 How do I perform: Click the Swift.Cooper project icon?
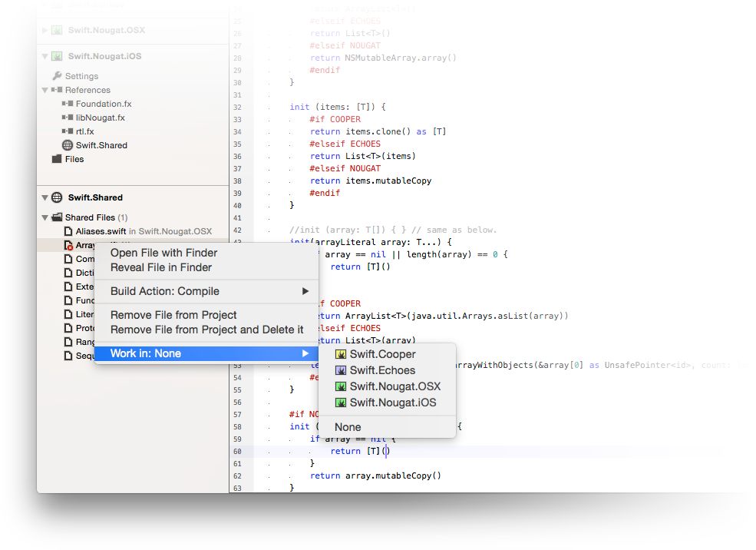(341, 355)
